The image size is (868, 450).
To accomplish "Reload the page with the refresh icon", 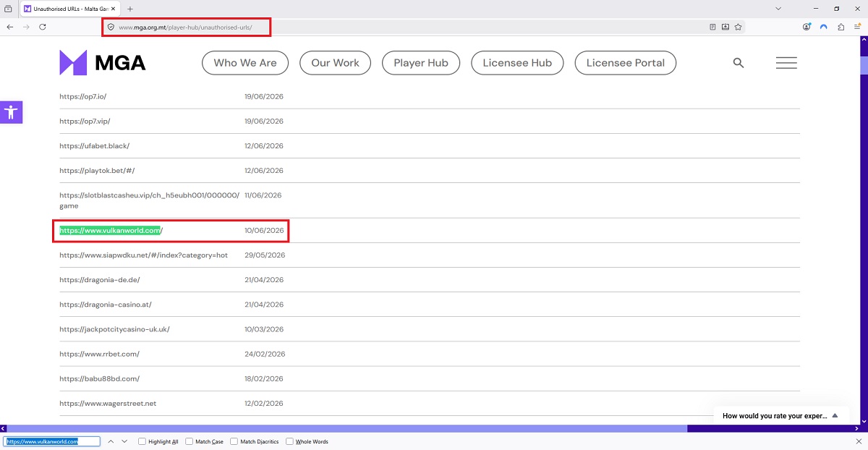I will [43, 27].
